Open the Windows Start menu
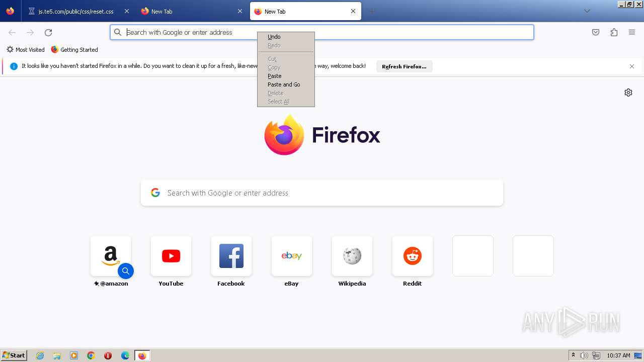 pyautogui.click(x=14, y=355)
